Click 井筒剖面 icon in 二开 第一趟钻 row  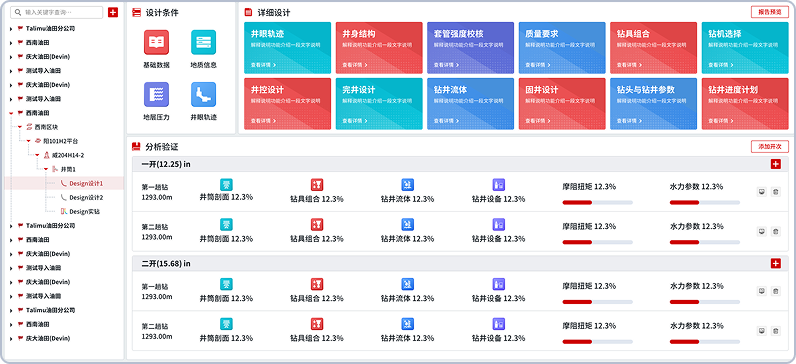226,284
